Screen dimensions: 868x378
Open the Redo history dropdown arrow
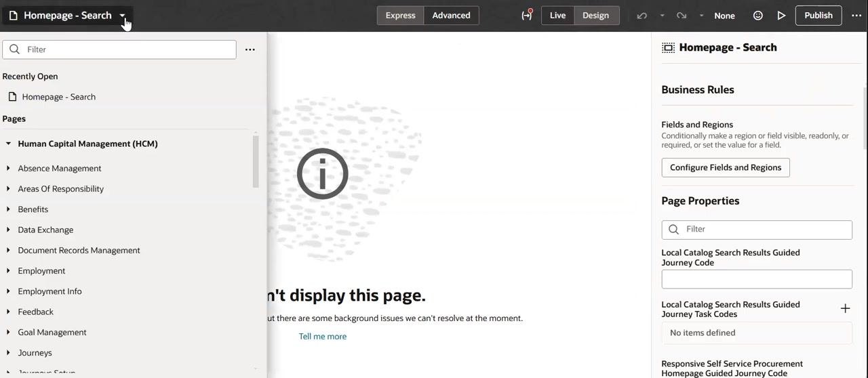click(701, 16)
